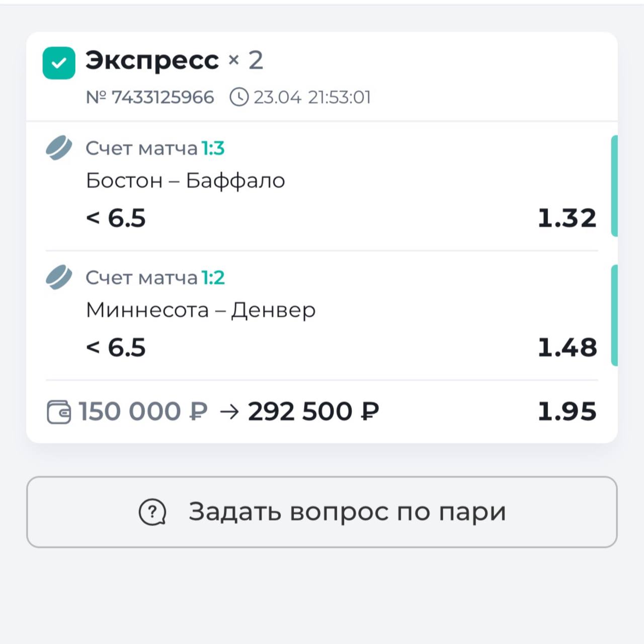Click the 292 500 ₽ payout amount
The height and width of the screenshot is (644, 644).
coord(313,412)
